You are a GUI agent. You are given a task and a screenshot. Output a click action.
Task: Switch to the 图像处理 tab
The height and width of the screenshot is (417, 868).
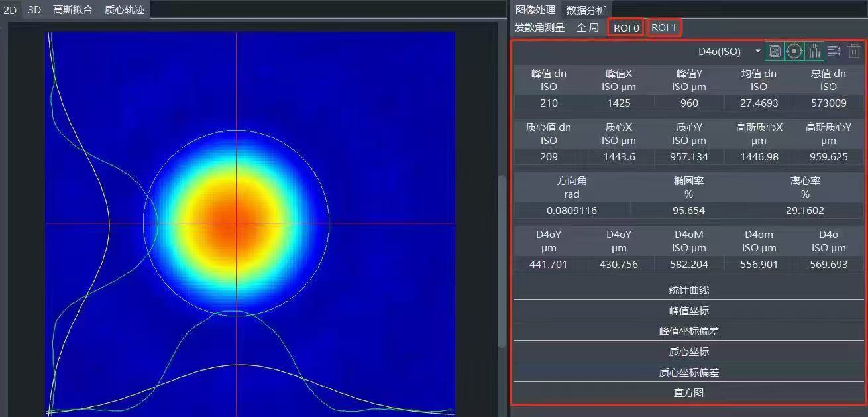pyautogui.click(x=534, y=10)
